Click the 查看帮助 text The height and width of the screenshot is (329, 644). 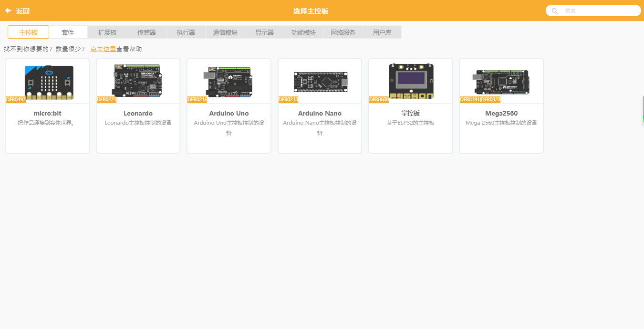(x=129, y=49)
